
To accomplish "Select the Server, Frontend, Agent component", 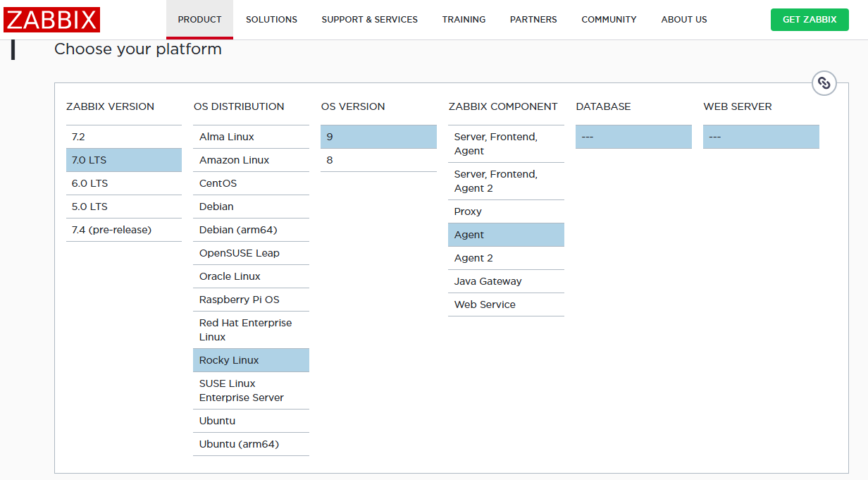I will (x=507, y=144).
